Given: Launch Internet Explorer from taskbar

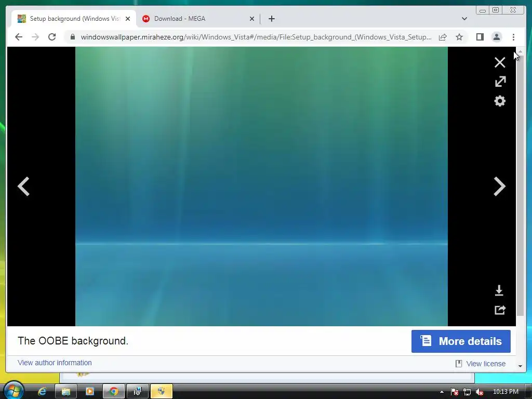Looking at the screenshot, I should [x=42, y=392].
